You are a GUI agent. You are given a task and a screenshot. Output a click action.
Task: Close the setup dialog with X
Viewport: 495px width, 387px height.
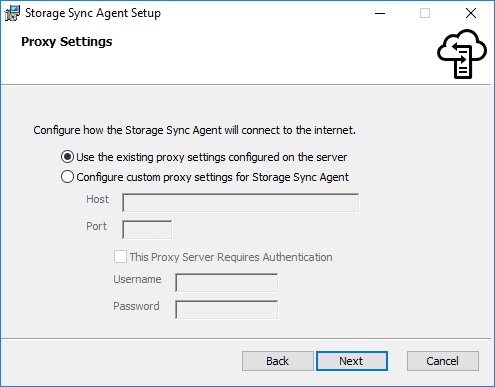click(471, 13)
